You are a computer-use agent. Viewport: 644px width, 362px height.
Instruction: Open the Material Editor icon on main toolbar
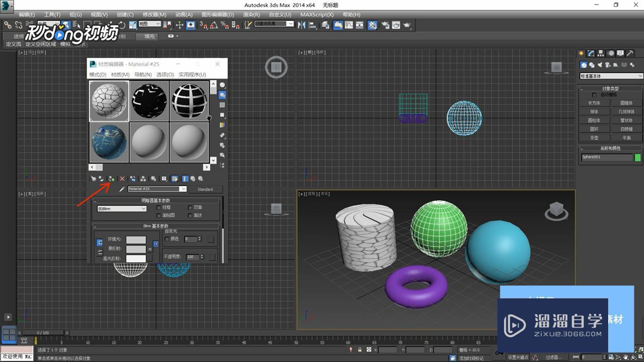tap(372, 25)
